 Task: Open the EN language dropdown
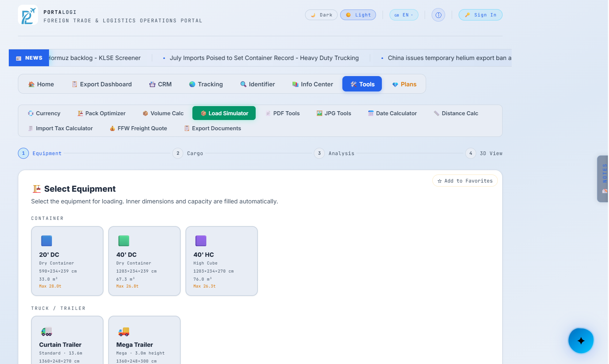click(x=404, y=15)
